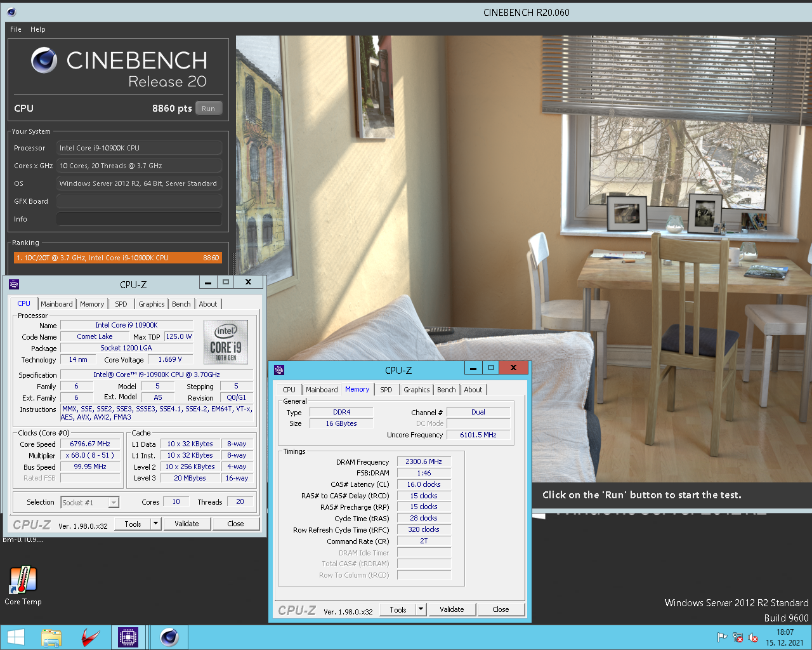Image resolution: width=812 pixels, height=650 pixels.
Task: Click the Core Speed value 6796.67 MHz
Action: tap(90, 444)
